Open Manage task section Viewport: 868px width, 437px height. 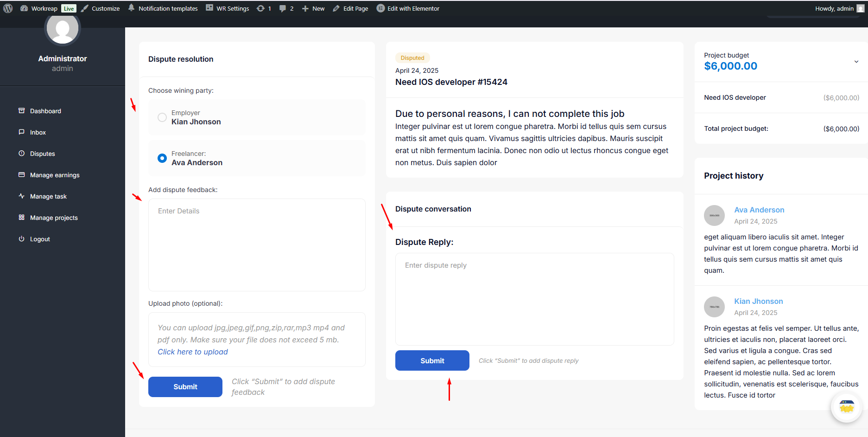tap(48, 196)
